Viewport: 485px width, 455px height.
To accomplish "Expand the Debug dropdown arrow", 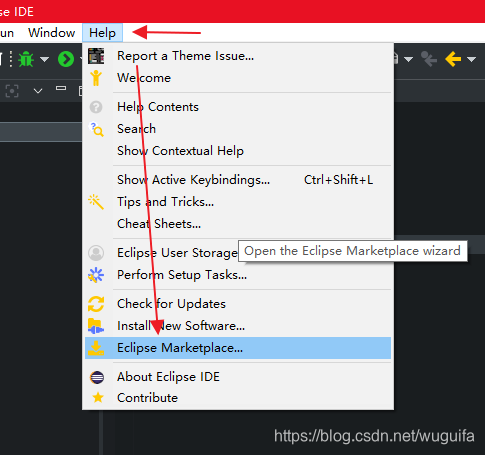I will (44, 59).
